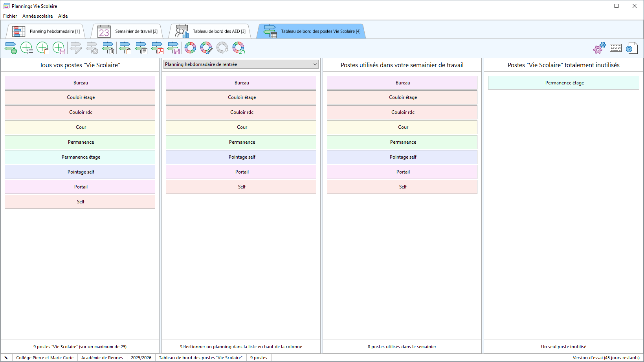This screenshot has height=362, width=644.
Task: Click the yellow 'Cour' post in semainier column
Action: 402,127
